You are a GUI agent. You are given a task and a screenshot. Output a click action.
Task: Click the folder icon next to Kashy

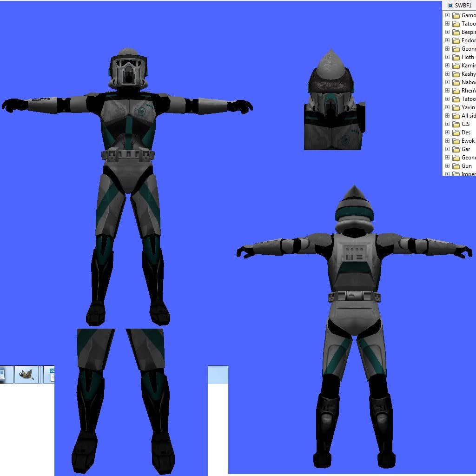click(x=456, y=74)
